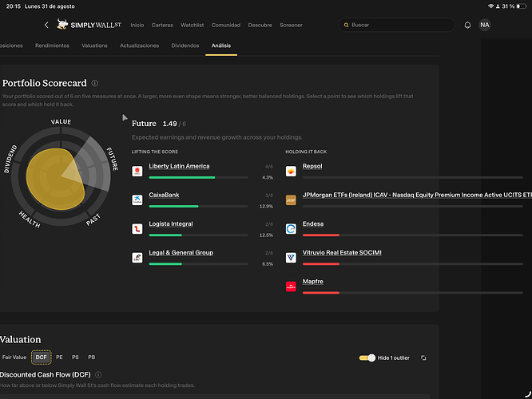This screenshot has width=532, height=399.
Task: Select the Fair Value option
Action: (14, 357)
